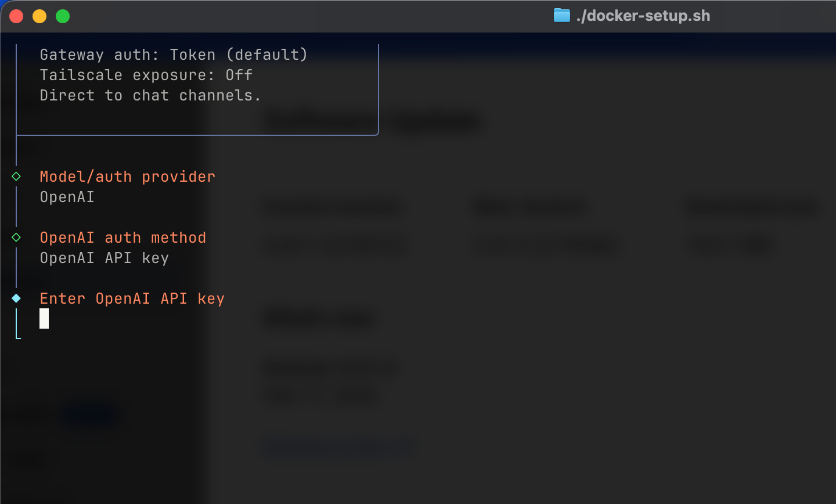This screenshot has width=836, height=504.
Task: Click the corner bracket below the input cursor
Action: pyautogui.click(x=18, y=336)
